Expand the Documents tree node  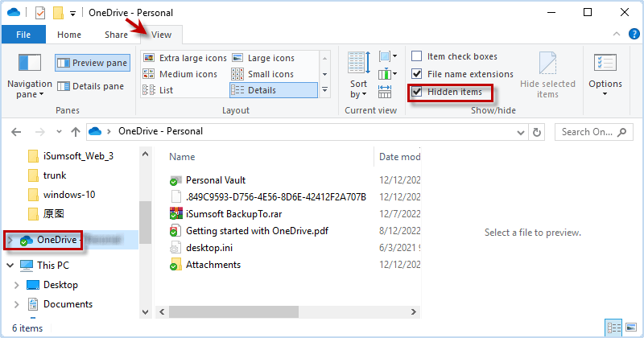(x=16, y=304)
